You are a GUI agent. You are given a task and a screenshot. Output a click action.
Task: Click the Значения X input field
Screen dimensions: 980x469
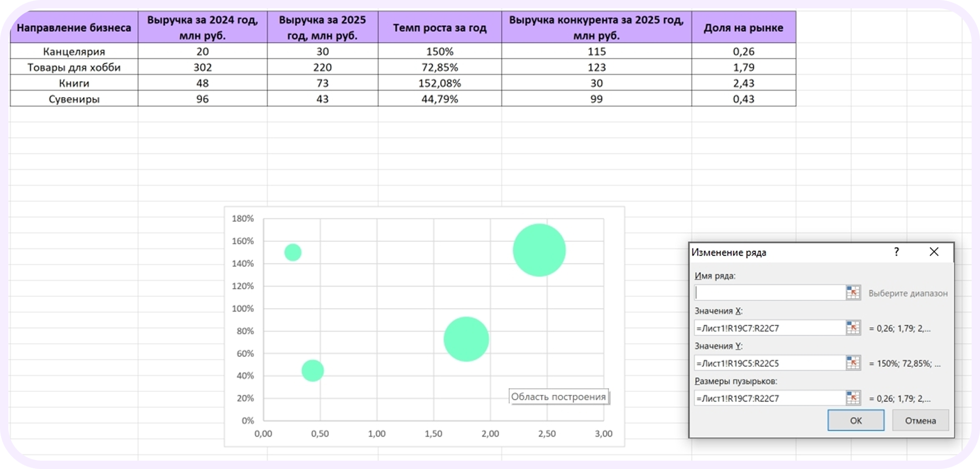tap(769, 328)
